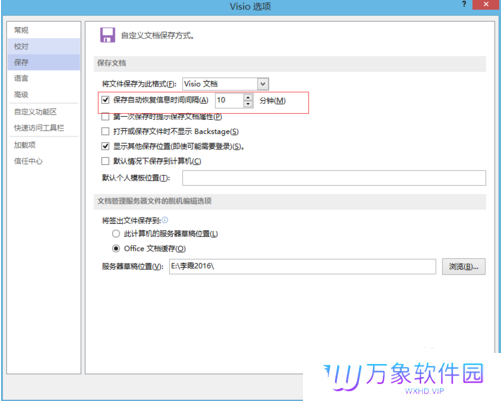Image resolution: width=503 pixels, height=403 pixels.
Task: Open the 语言 settings category
Action: tap(43, 78)
